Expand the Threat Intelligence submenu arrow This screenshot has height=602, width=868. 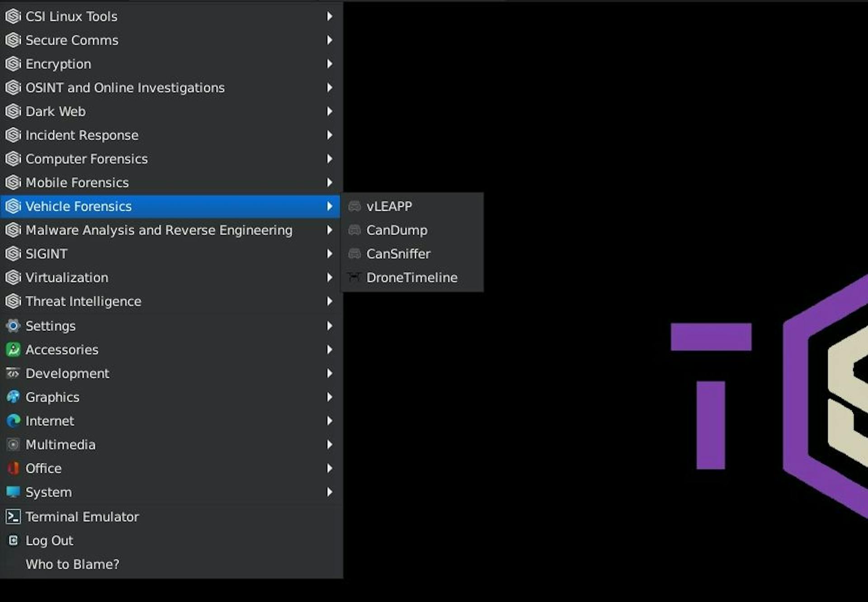(x=330, y=301)
